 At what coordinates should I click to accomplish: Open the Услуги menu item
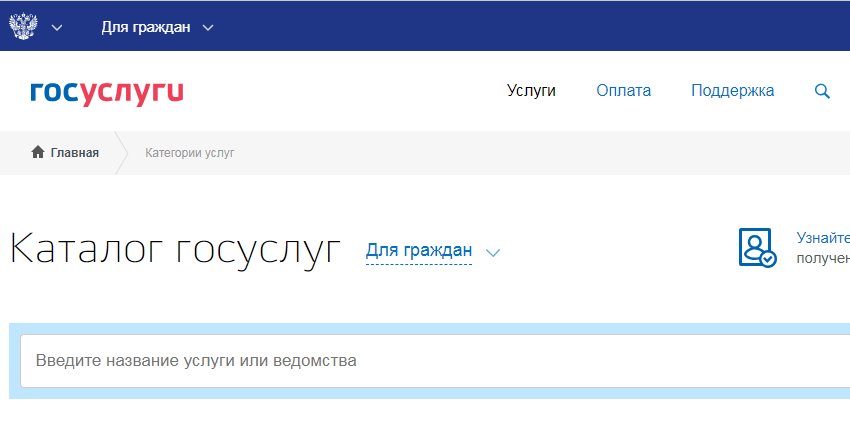coord(531,91)
